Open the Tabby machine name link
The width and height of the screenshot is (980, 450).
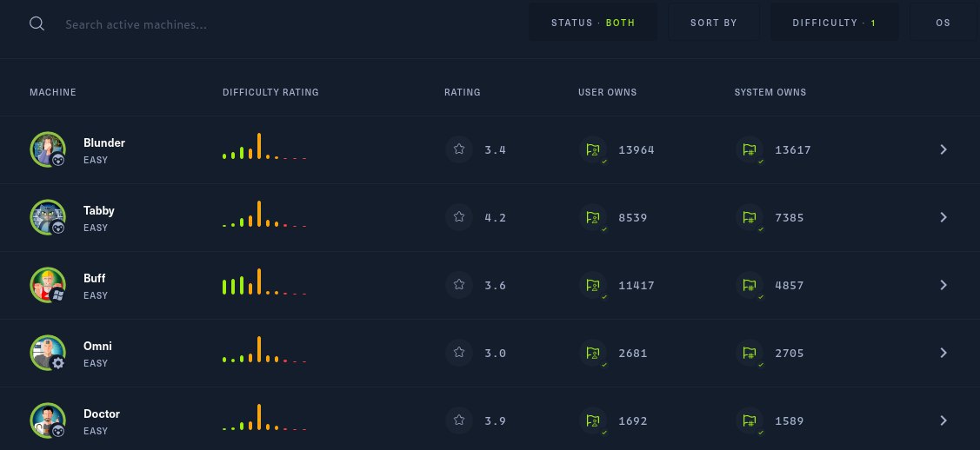coord(99,210)
